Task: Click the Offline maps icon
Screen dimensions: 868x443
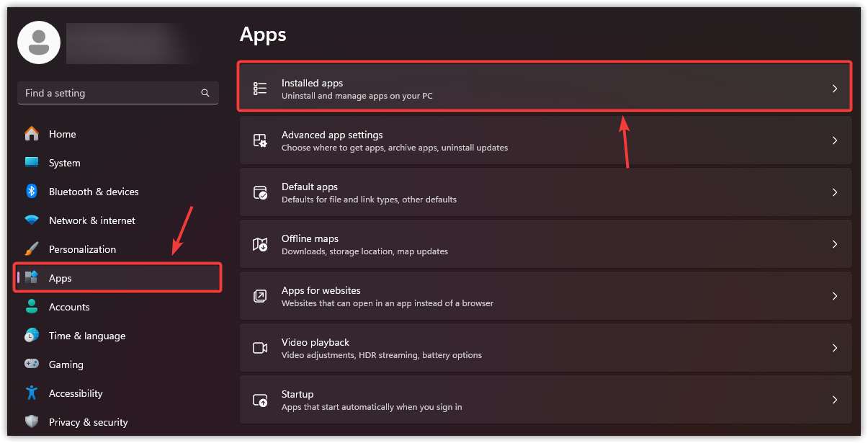Action: point(260,244)
